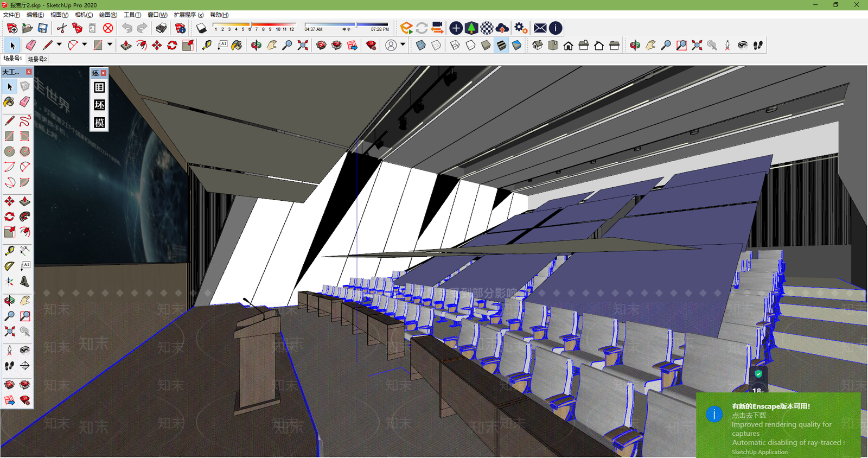Choose the Look Around eye tool in top toolbar

(743, 45)
